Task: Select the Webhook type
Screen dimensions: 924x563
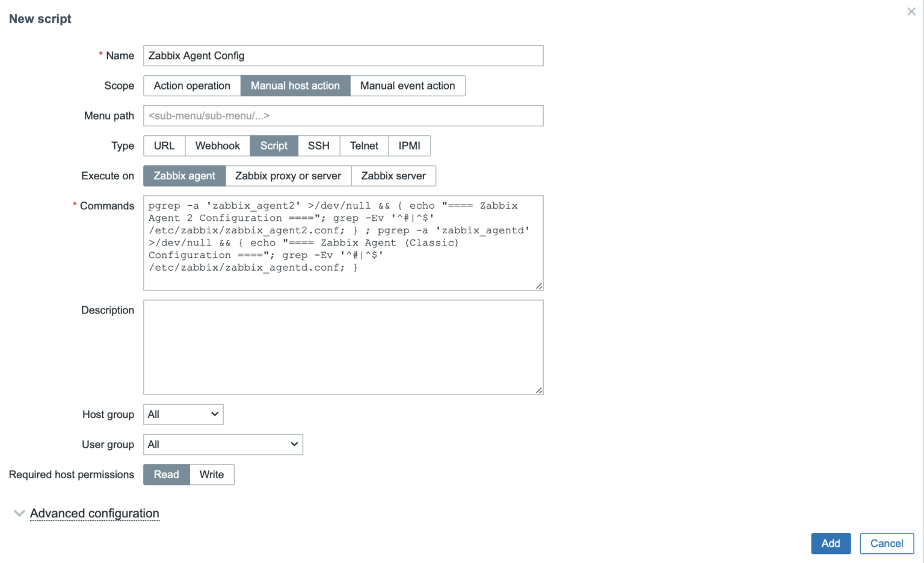Action: (x=217, y=146)
